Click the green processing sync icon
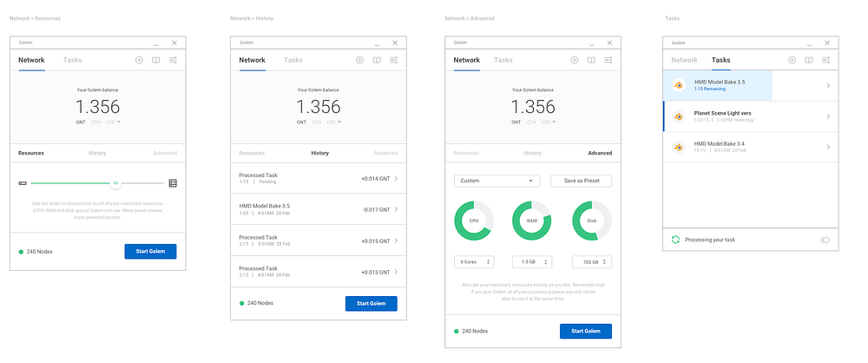This screenshot has width=868, height=363. pos(675,240)
